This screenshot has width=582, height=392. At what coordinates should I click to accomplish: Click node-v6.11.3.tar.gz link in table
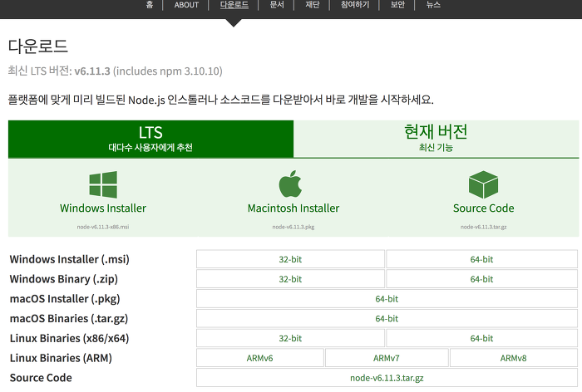point(387,378)
